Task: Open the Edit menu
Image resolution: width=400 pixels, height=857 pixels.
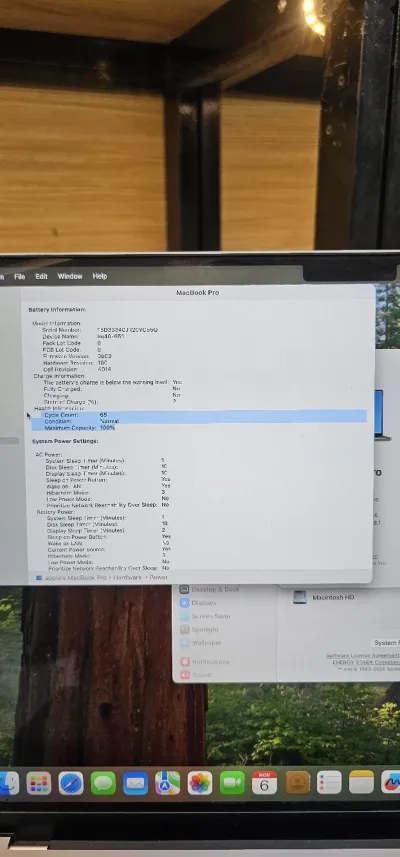Action: [42, 277]
